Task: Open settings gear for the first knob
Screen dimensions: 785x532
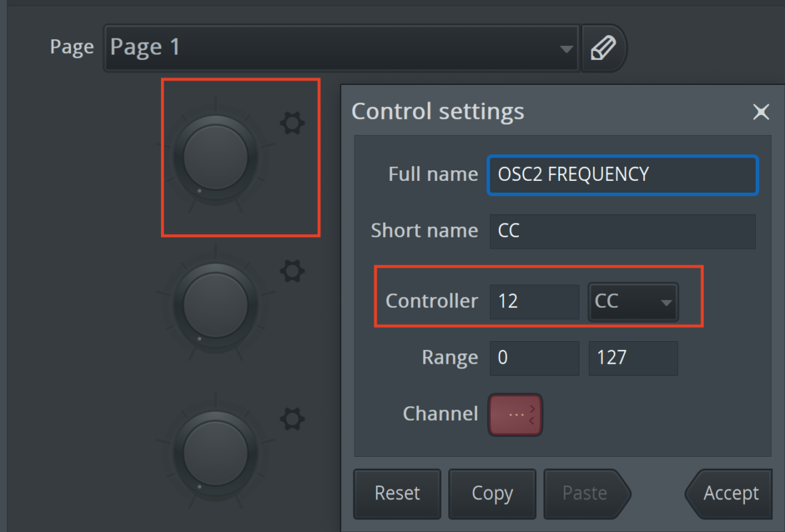Action: pyautogui.click(x=292, y=123)
